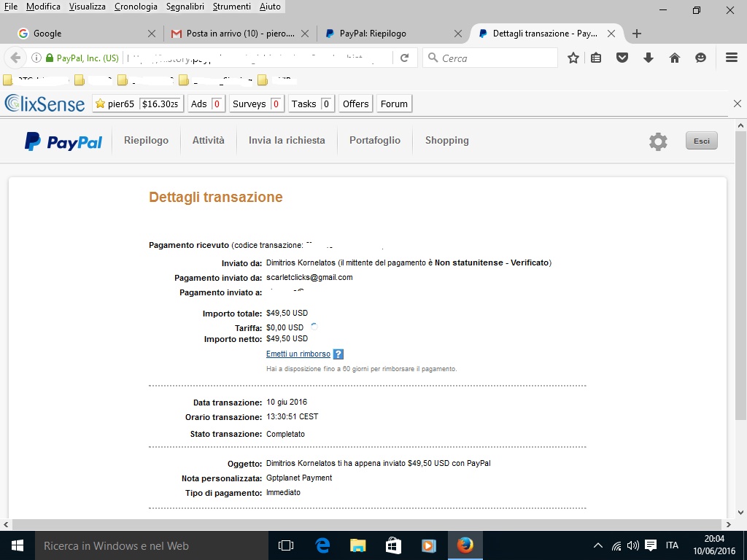The width and height of the screenshot is (747, 560).
Task: Click the PayPal logo
Action: point(63,141)
